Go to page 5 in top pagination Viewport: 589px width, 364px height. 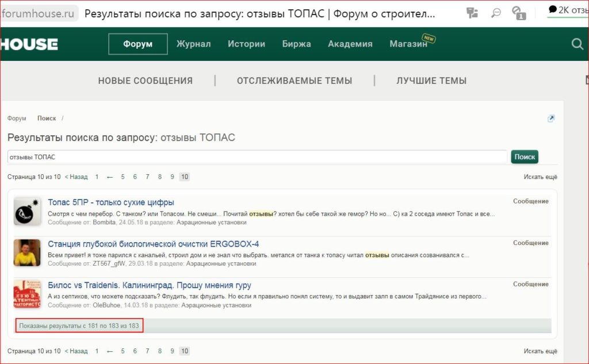123,177
